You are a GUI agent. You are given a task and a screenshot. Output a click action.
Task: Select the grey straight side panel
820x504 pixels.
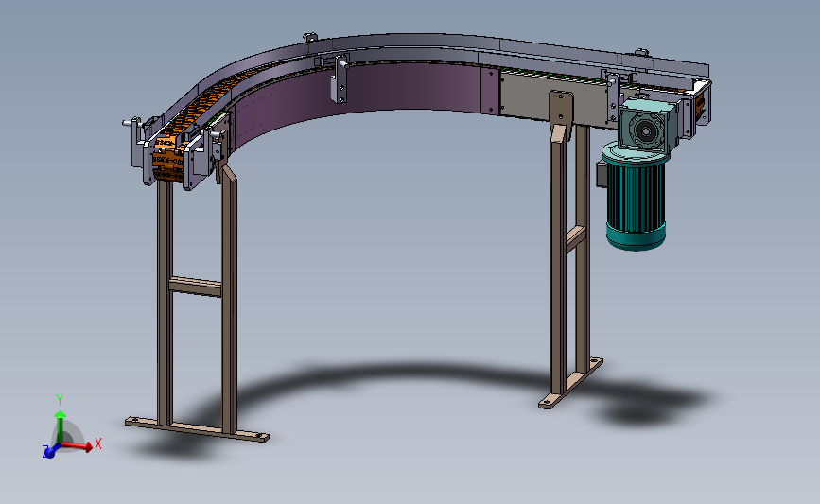point(554,99)
